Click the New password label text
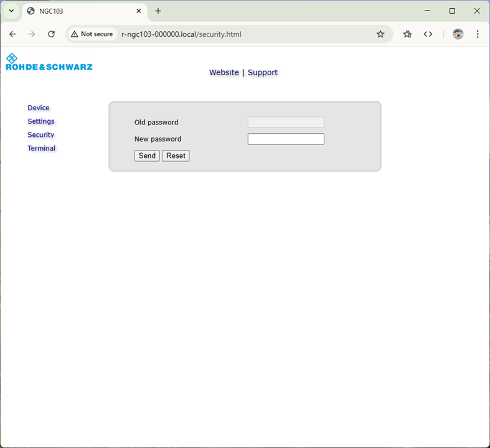The width and height of the screenshot is (490, 448). tap(158, 139)
